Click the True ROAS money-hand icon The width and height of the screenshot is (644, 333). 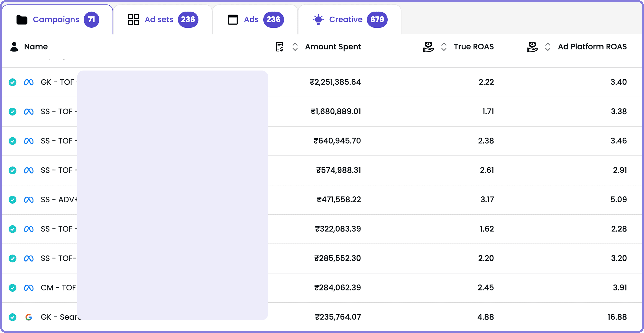[428, 47]
